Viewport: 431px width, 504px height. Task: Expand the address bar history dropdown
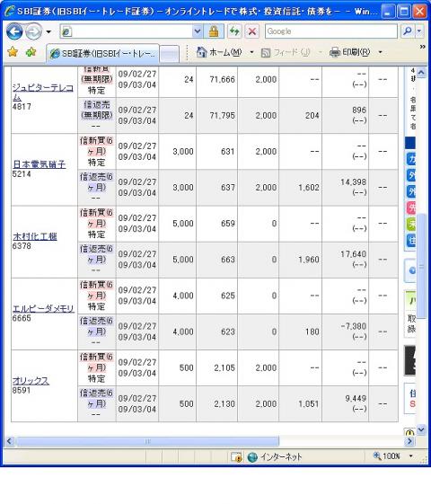[198, 31]
